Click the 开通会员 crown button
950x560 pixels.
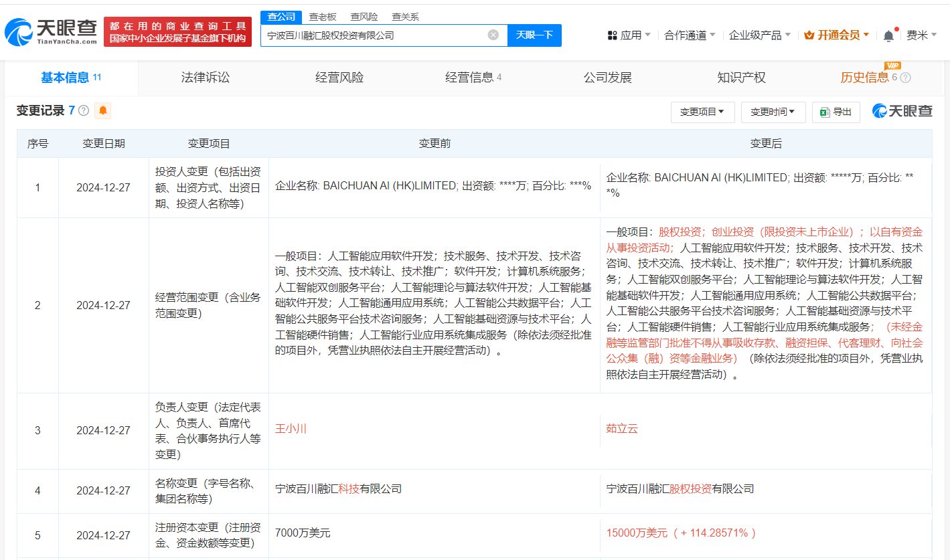[836, 35]
